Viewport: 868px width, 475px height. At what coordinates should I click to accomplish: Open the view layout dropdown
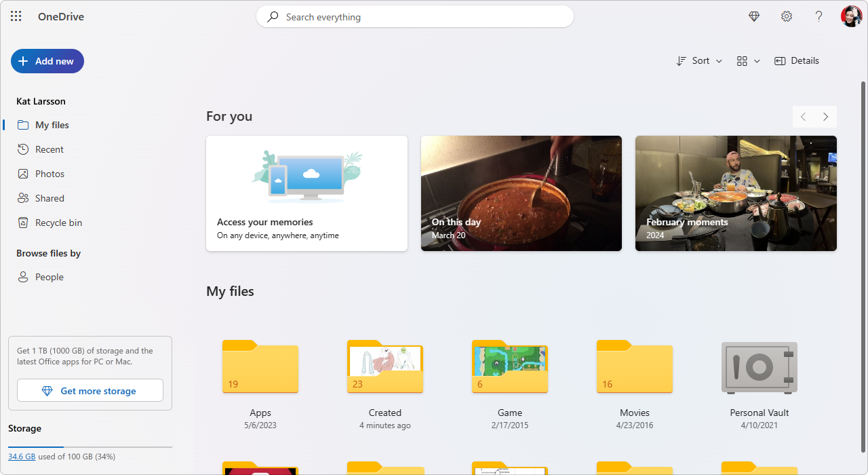tap(747, 60)
